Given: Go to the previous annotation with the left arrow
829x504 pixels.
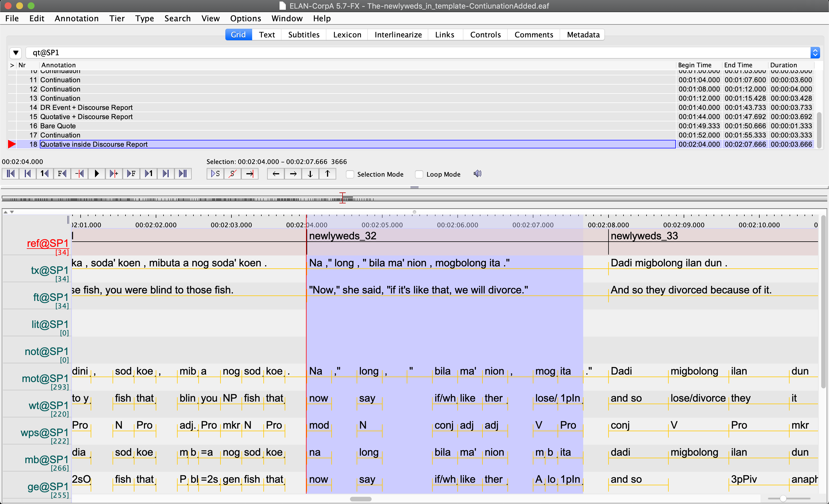Looking at the screenshot, I should pyautogui.click(x=276, y=174).
